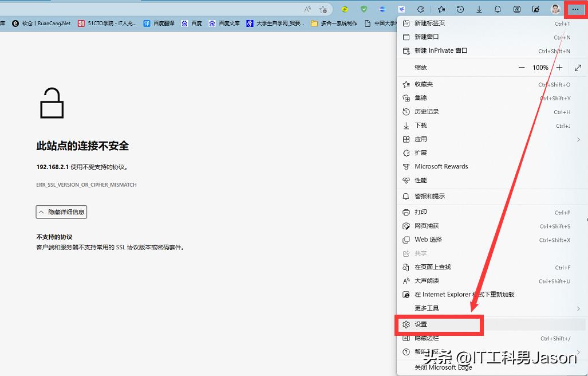This screenshot has width=588, height=376.
Task: Click the blue bird extension icon
Action: 402,9
